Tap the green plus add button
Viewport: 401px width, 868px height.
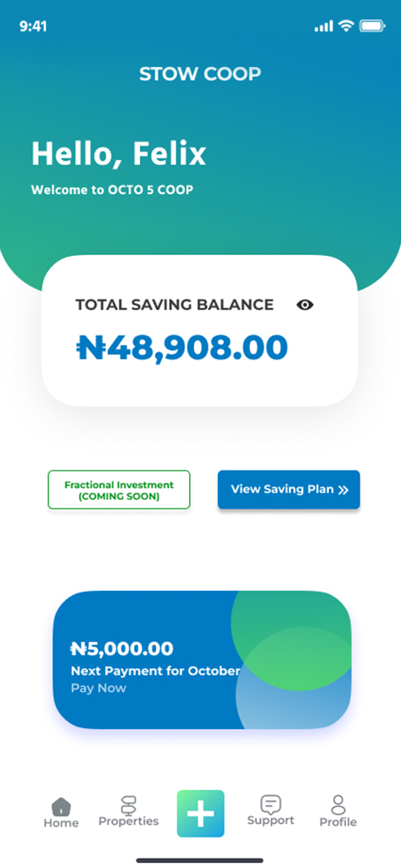[x=200, y=813]
